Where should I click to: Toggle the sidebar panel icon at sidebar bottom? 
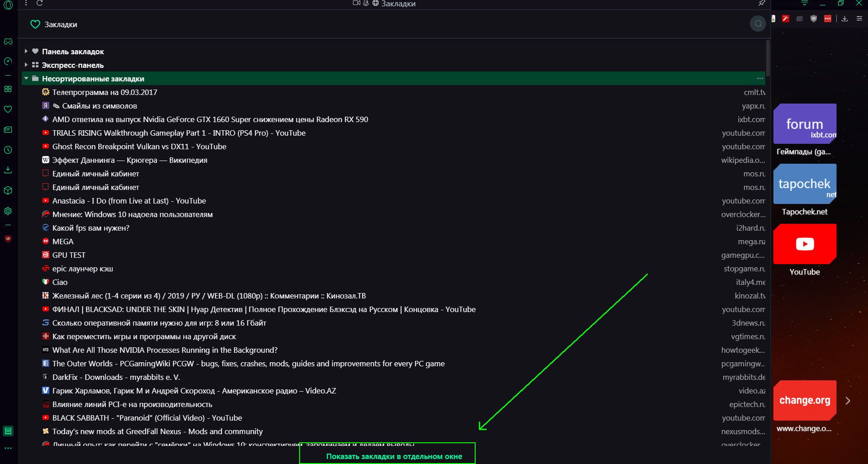tap(8, 431)
